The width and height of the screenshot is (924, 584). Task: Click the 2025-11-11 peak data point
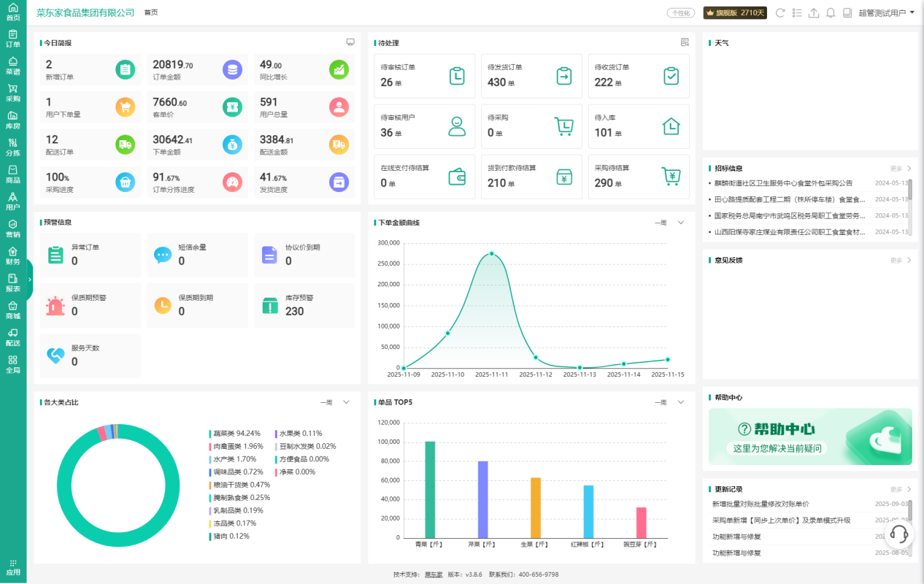pos(492,254)
